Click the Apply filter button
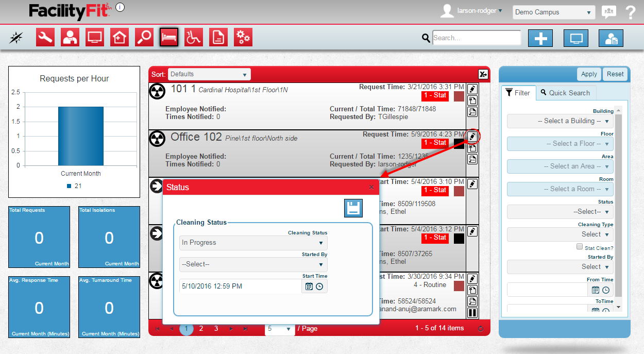The height and width of the screenshot is (354, 644). [x=589, y=74]
